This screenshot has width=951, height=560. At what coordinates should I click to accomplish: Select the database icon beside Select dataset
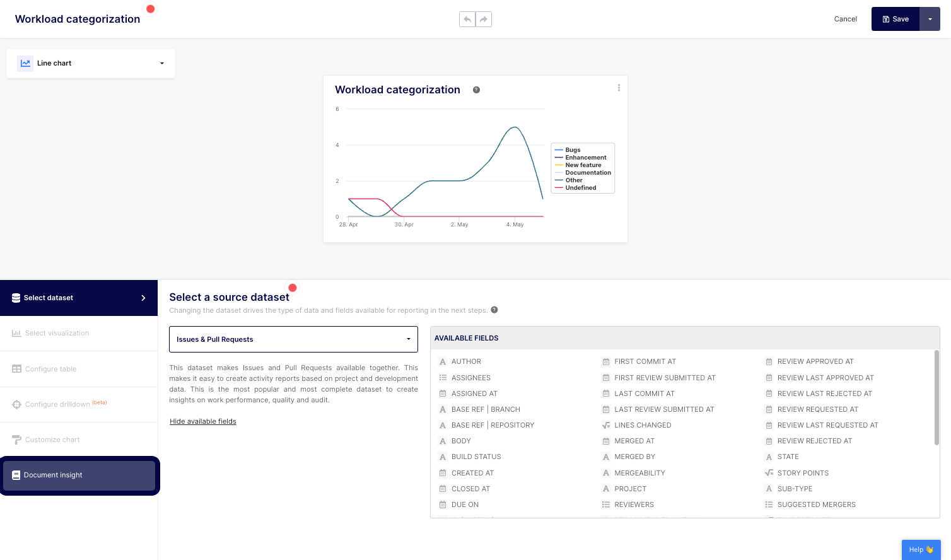15,298
